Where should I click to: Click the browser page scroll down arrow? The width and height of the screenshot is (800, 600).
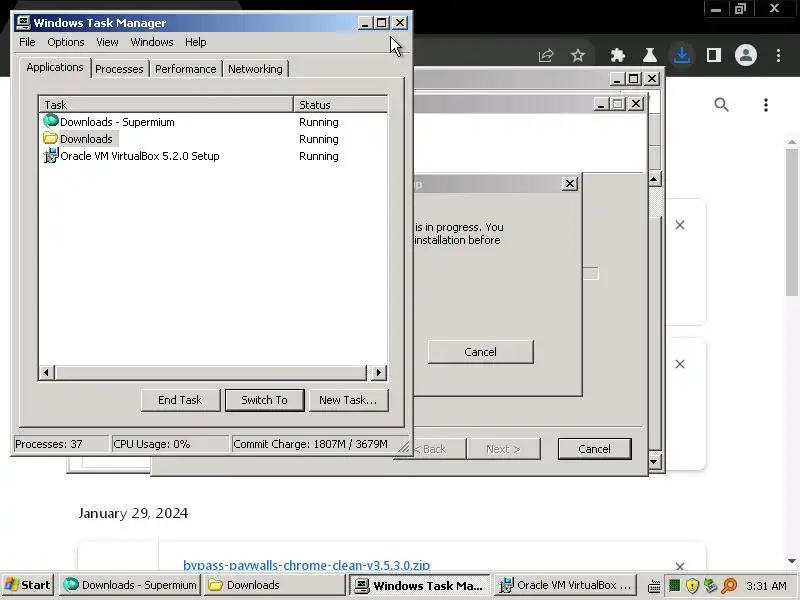[791, 561]
